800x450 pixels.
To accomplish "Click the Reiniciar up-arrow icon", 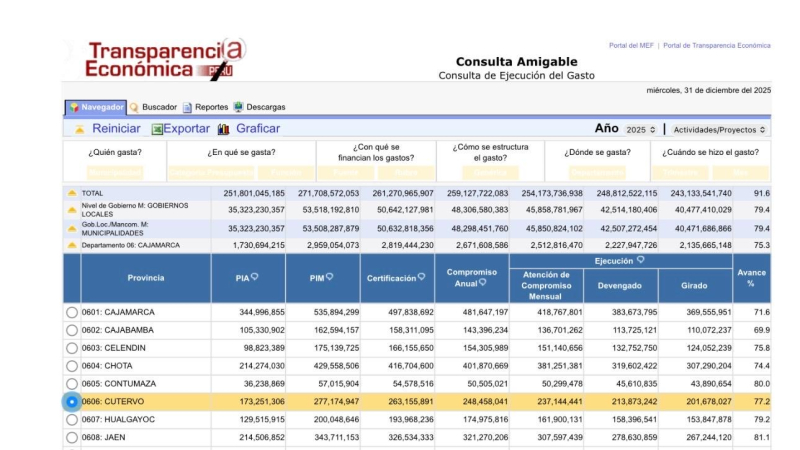I will tap(80, 129).
